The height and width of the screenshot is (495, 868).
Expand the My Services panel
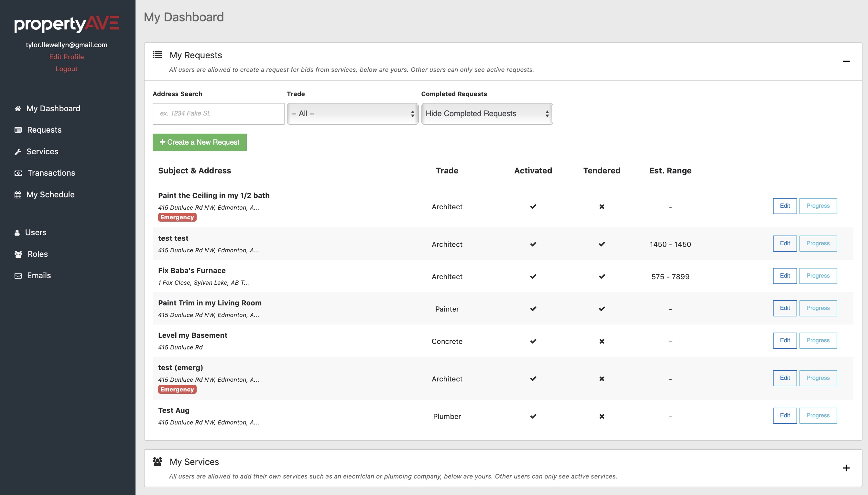(846, 468)
